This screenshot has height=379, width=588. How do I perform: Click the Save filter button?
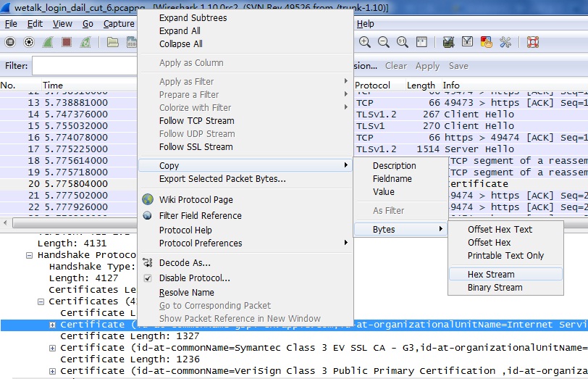click(458, 66)
